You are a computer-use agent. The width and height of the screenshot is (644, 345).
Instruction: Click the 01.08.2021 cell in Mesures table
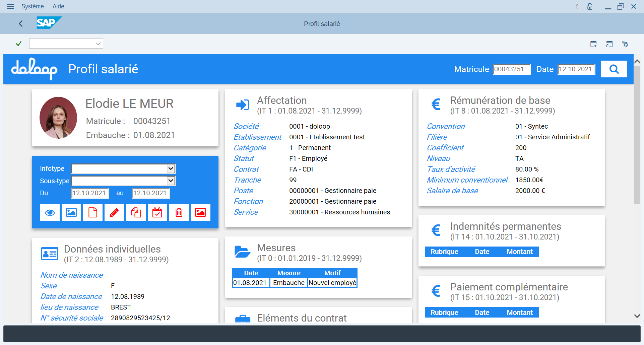[x=251, y=283]
